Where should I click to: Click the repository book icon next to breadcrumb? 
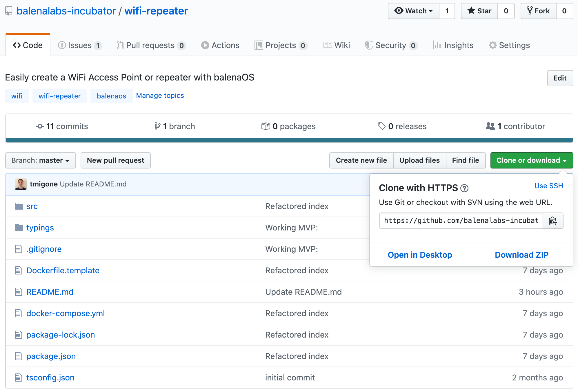tap(8, 11)
